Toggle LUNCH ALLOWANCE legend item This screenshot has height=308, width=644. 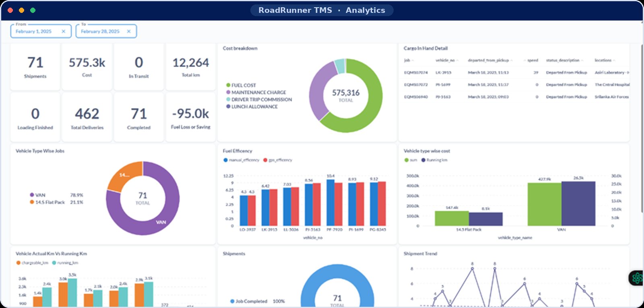pos(252,107)
